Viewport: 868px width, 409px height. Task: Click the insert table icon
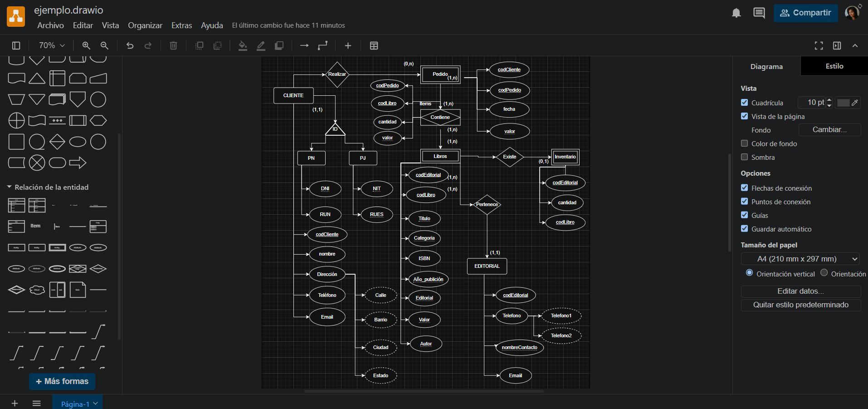374,45
